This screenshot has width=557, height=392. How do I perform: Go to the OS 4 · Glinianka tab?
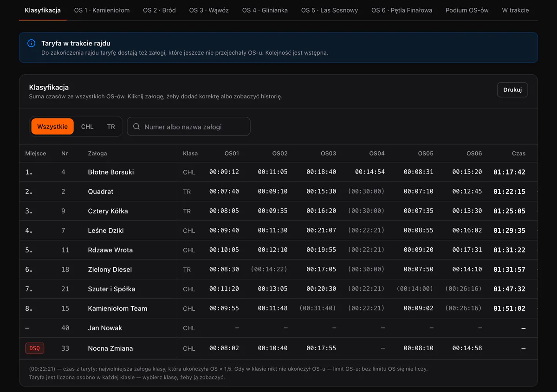coord(265,10)
